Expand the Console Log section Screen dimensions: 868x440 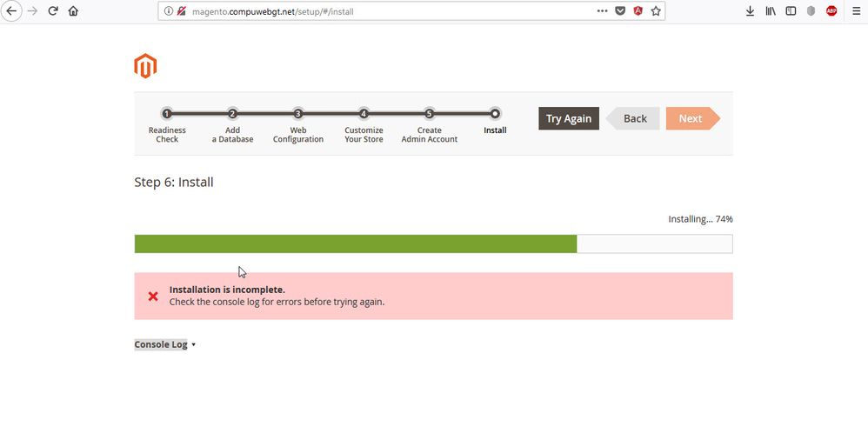pyautogui.click(x=164, y=344)
